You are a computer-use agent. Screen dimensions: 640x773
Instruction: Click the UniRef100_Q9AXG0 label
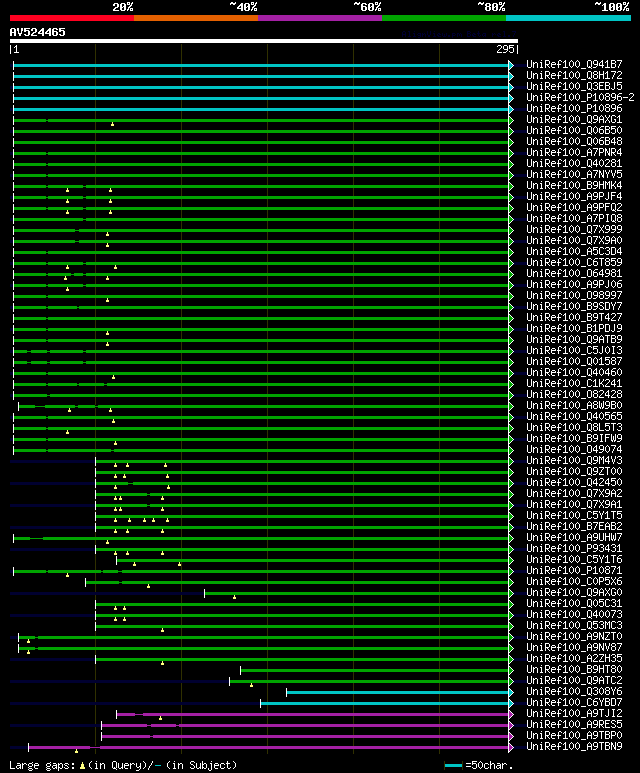click(x=574, y=593)
